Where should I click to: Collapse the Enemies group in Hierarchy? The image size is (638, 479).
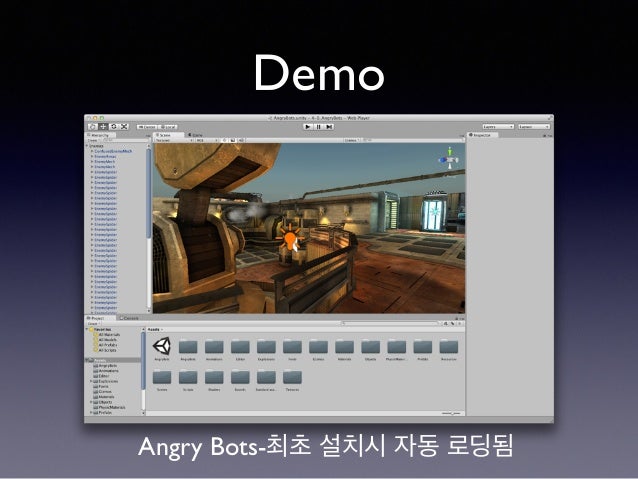click(87, 146)
